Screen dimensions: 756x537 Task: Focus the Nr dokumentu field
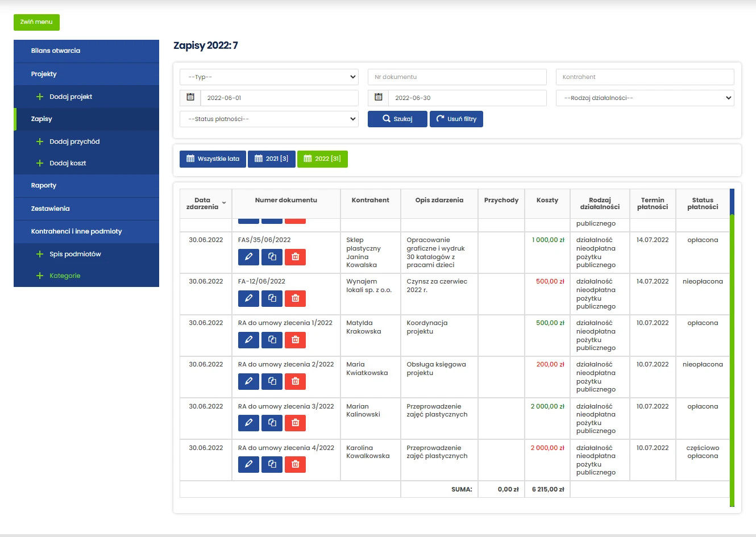[457, 77]
